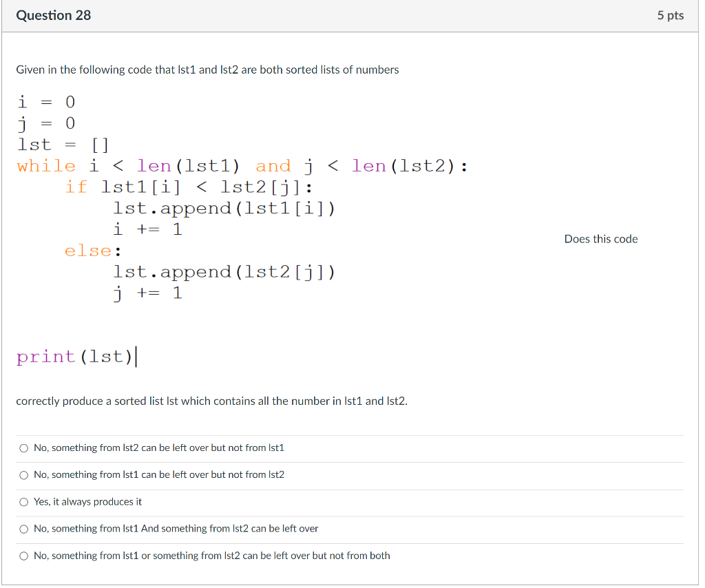Screen dimensions: 705x588
Task: Click the while loop line of code
Action: tap(241, 166)
